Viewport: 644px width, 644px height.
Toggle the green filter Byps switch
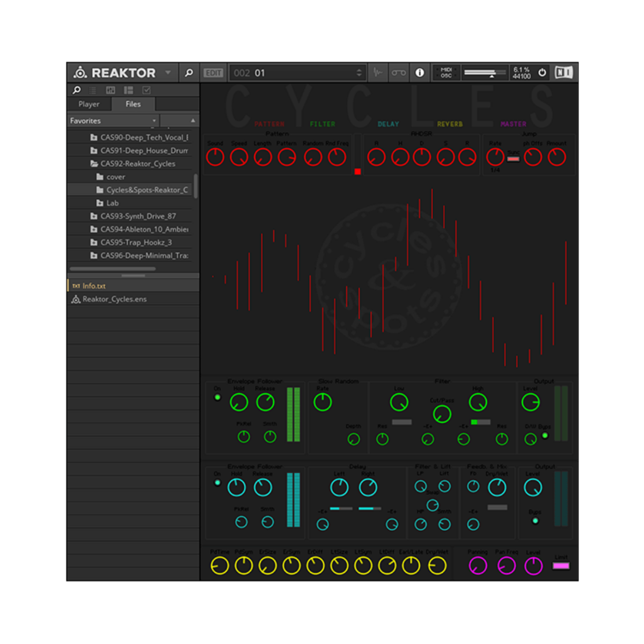545,435
